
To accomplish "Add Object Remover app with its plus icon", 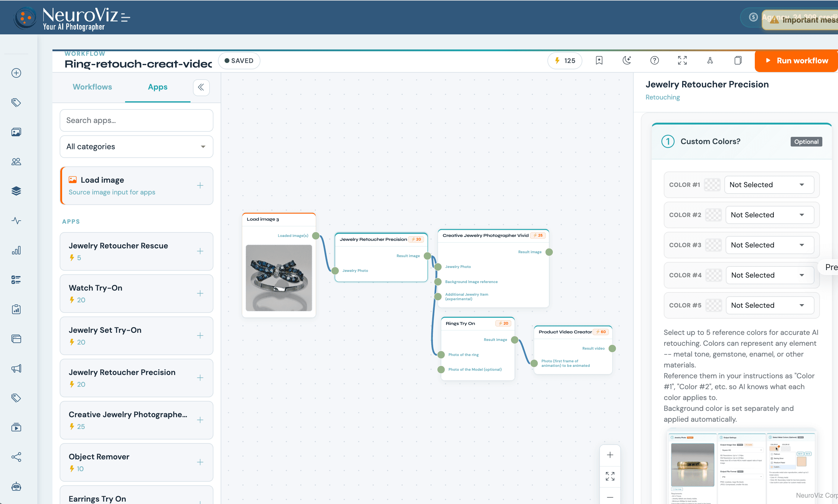I will pyautogui.click(x=200, y=462).
